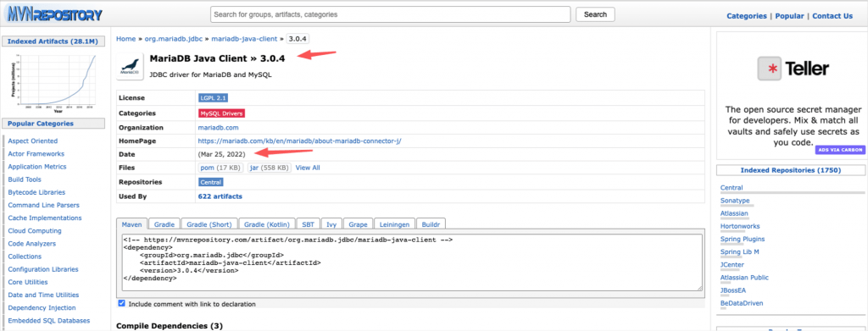Click the MariaDB artifact logo
Screen dimensions: 868x331
point(130,67)
